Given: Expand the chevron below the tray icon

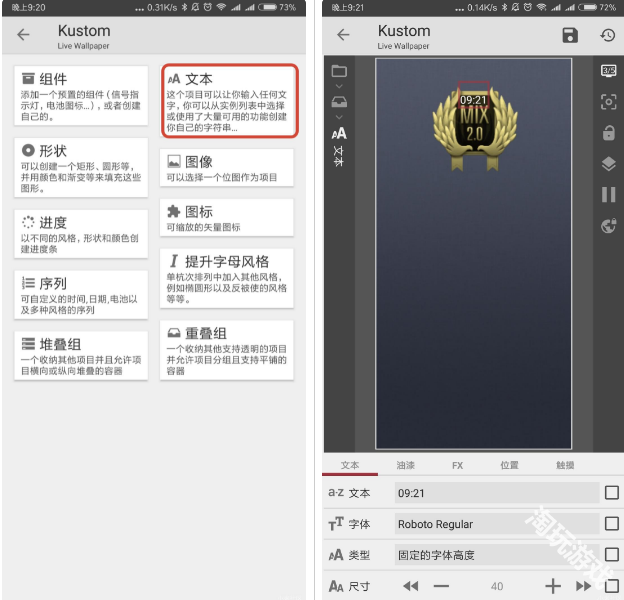Looking at the screenshot, I should point(339,117).
